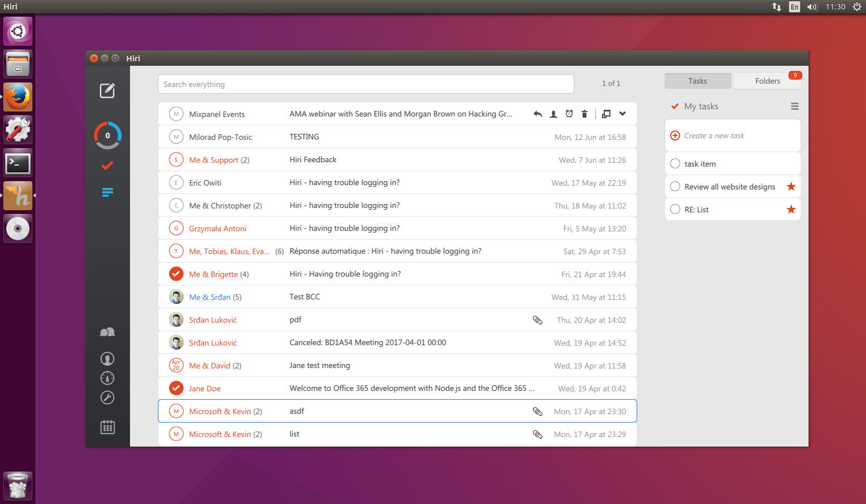Open Me & Christopher conversation

pos(397,206)
